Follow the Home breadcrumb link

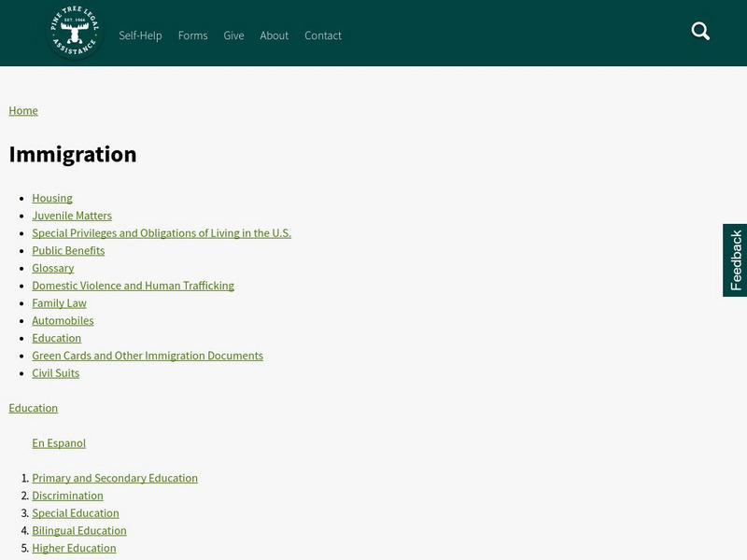click(x=23, y=110)
